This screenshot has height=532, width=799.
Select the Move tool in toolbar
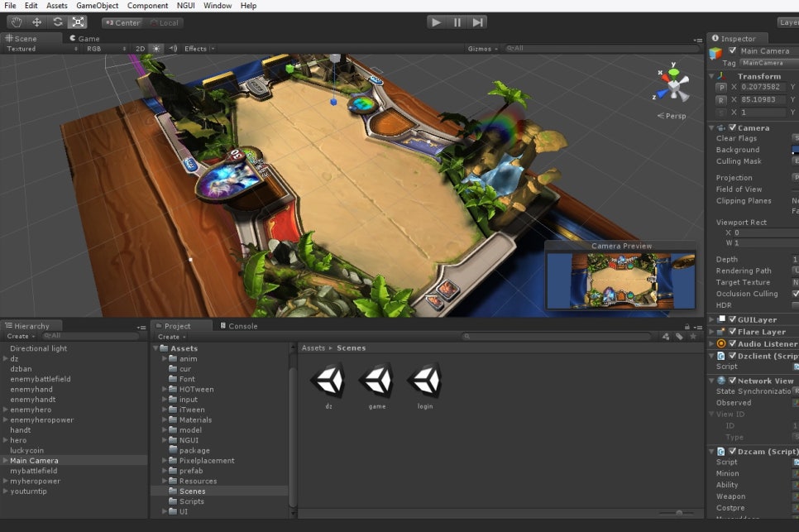pyautogui.click(x=36, y=22)
